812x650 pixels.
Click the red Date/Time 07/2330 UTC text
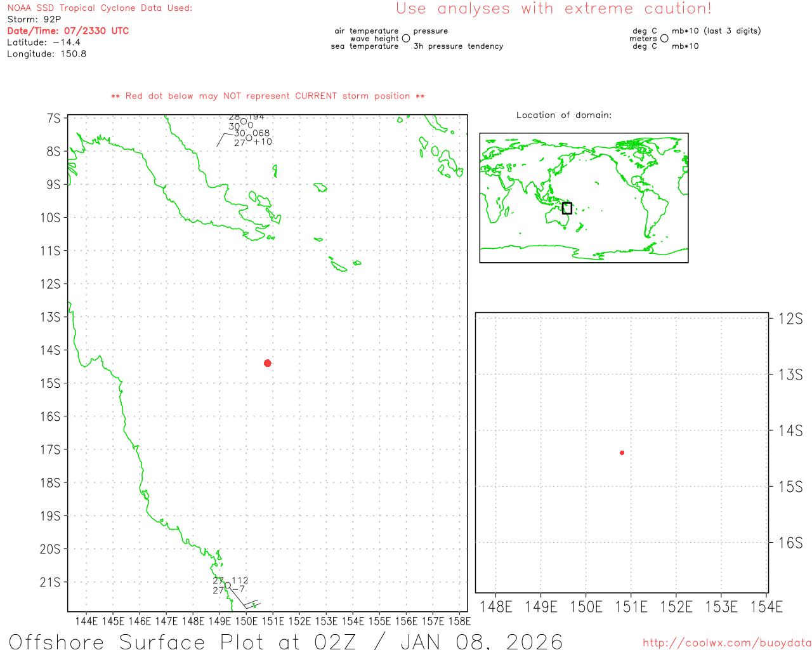coord(68,30)
